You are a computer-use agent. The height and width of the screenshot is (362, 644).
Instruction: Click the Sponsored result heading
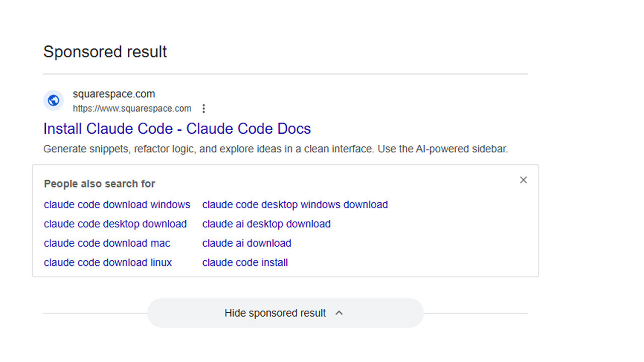(105, 52)
